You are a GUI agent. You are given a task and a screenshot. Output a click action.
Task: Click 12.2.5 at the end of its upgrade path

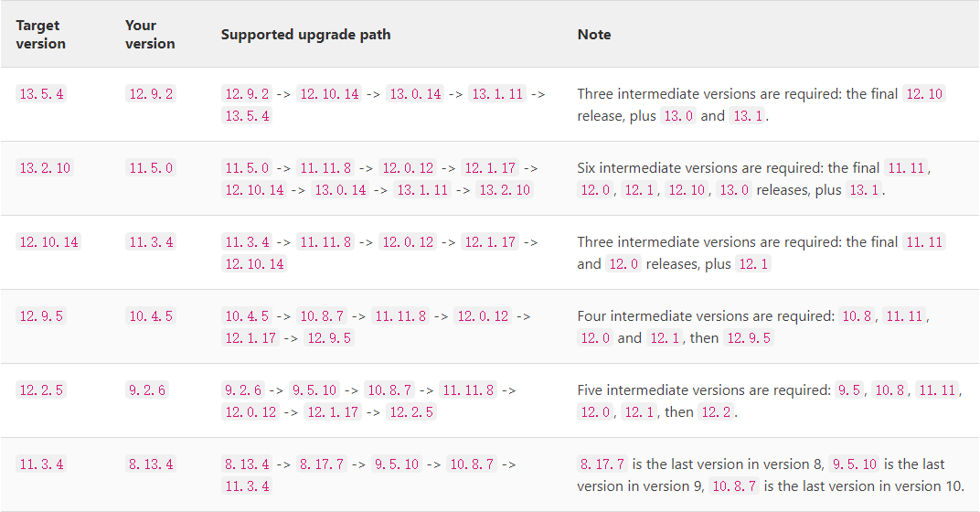click(x=411, y=412)
